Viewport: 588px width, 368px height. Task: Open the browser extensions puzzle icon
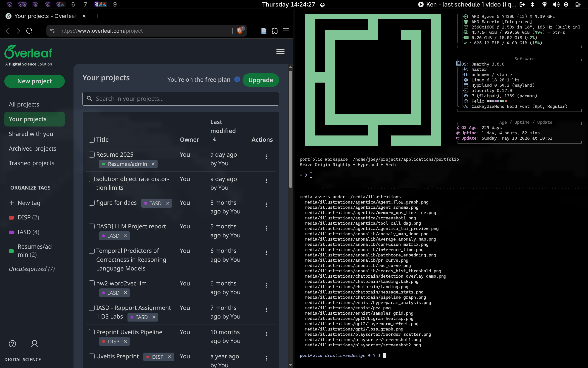275,31
